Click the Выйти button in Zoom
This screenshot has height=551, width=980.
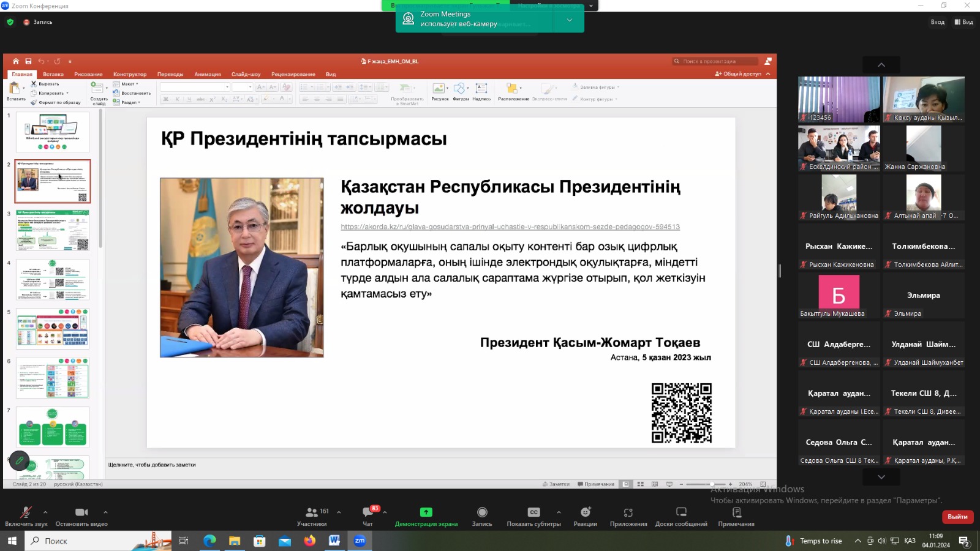click(x=957, y=517)
